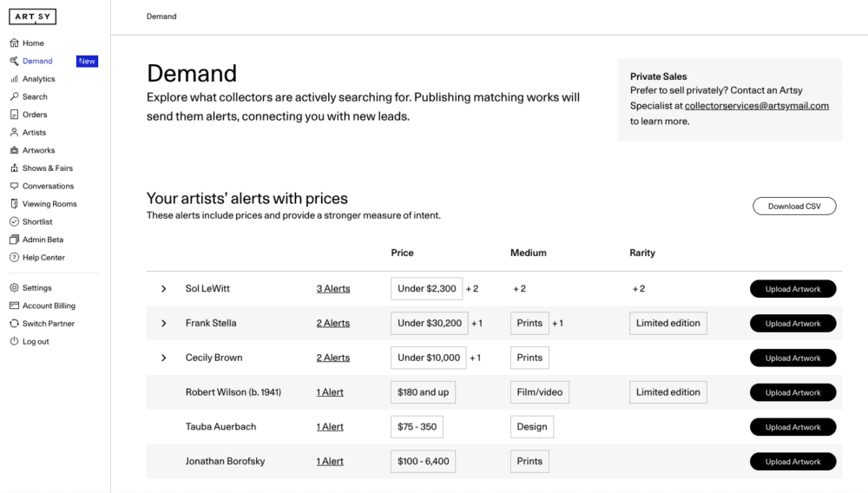The image size is (868, 493).
Task: Click Frank Stella's Limited edition tag
Action: (x=668, y=323)
